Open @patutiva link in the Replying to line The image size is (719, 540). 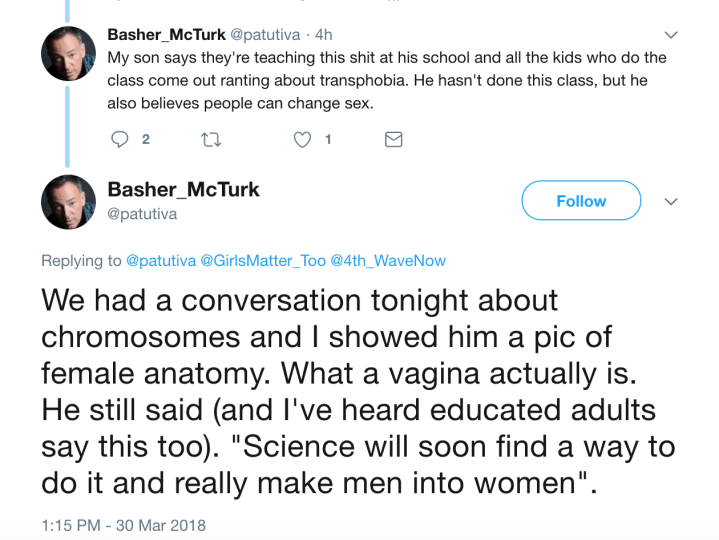pos(161,261)
